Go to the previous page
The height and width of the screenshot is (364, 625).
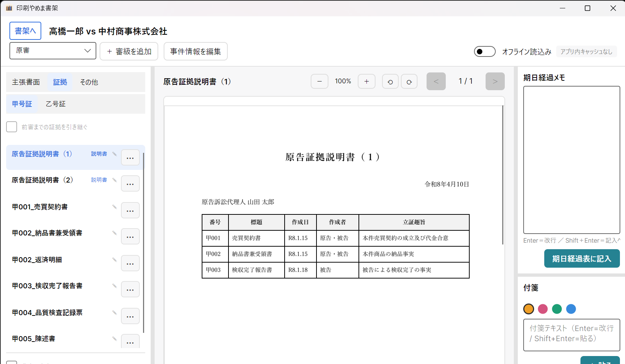[x=436, y=81]
